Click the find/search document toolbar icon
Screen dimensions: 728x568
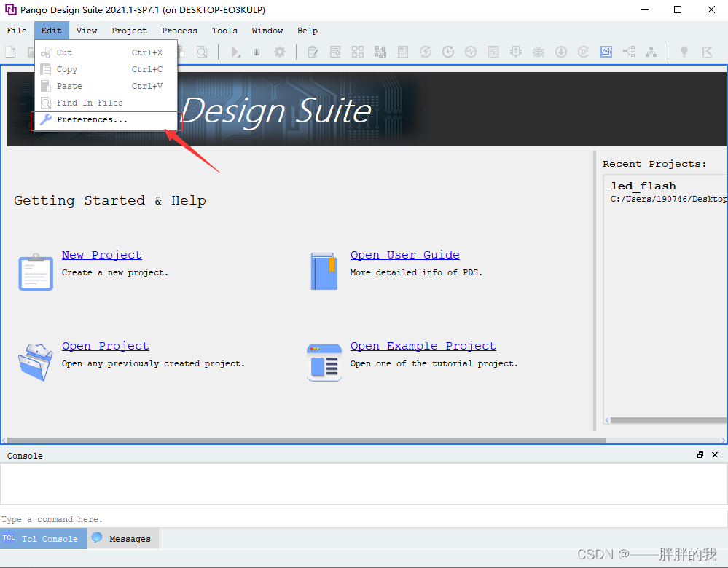(x=202, y=52)
